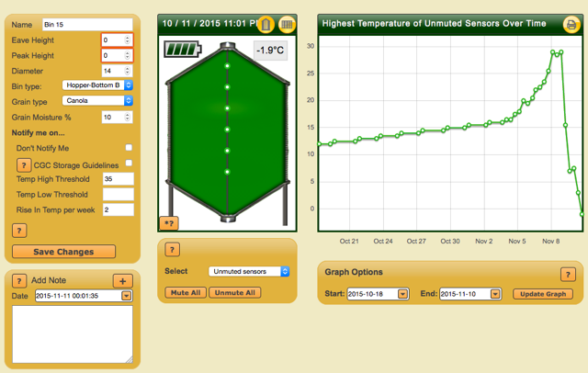The width and height of the screenshot is (588, 373).
Task: Click Save Changes button
Action: (63, 252)
